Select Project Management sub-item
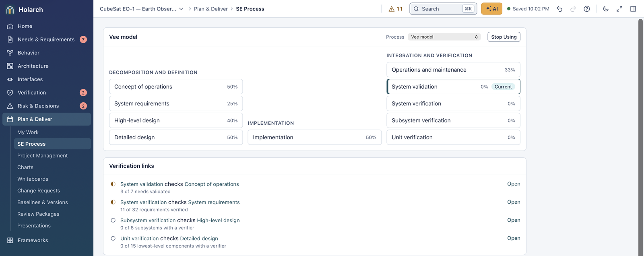This screenshot has height=256, width=644. [x=52, y=156]
